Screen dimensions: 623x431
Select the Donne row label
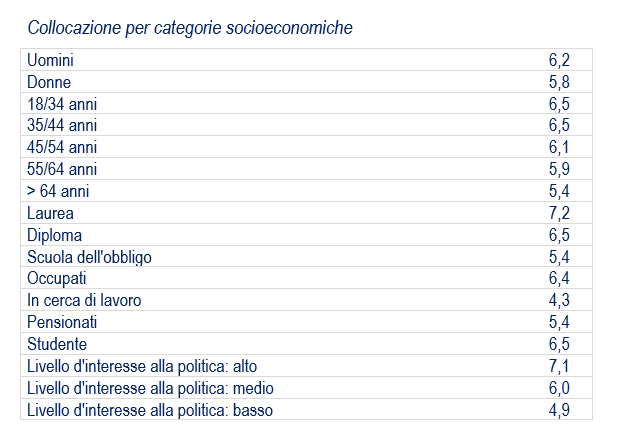[49, 82]
